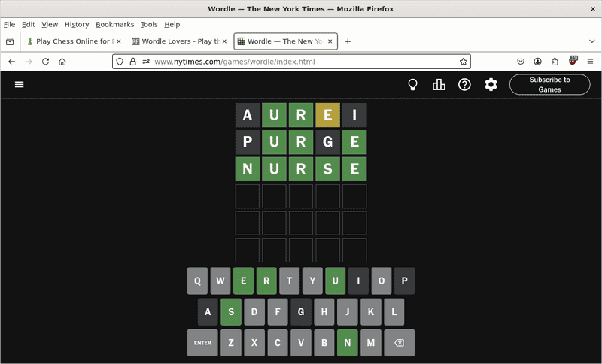Tap the C key on Wordle keyboard
This screenshot has width=602, height=364.
click(x=278, y=343)
